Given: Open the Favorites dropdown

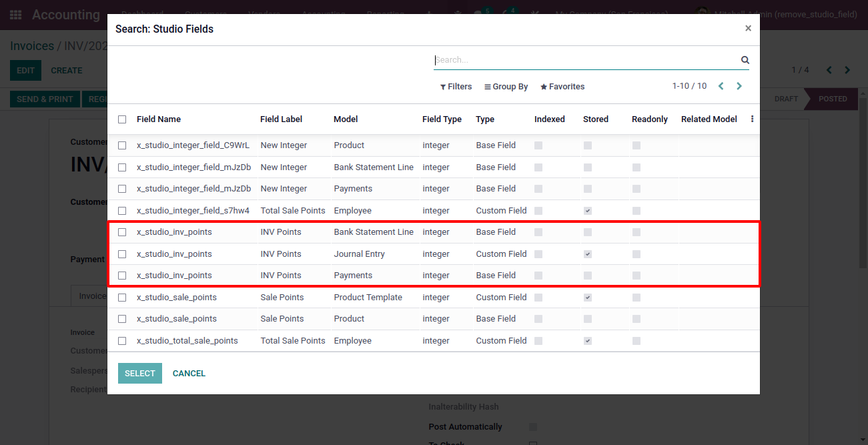Looking at the screenshot, I should 562,87.
